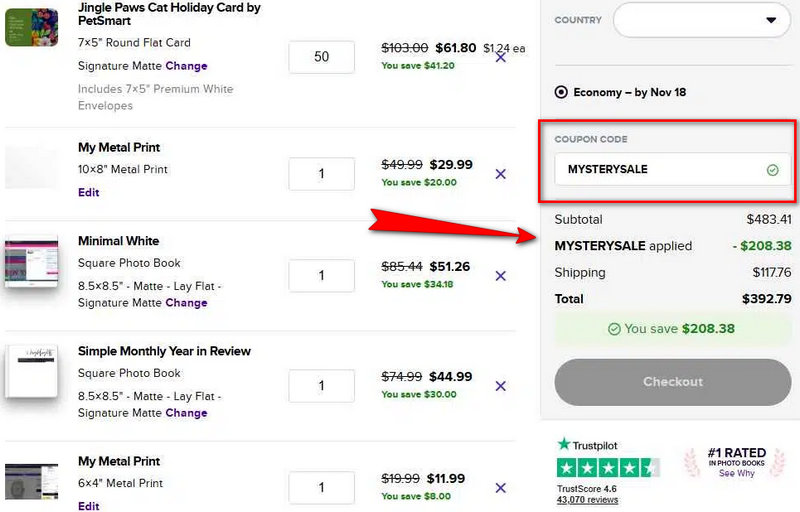Open the Country dropdown
The width and height of the screenshot is (800, 512).
pos(701,20)
